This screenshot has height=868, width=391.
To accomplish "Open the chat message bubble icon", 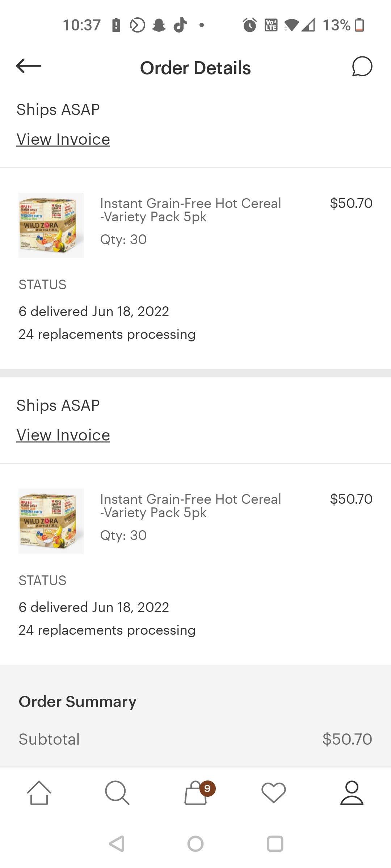I will point(362,67).
